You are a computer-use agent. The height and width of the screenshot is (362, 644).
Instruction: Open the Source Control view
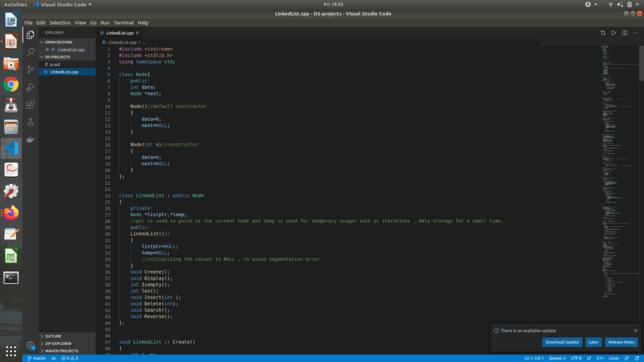[30, 70]
